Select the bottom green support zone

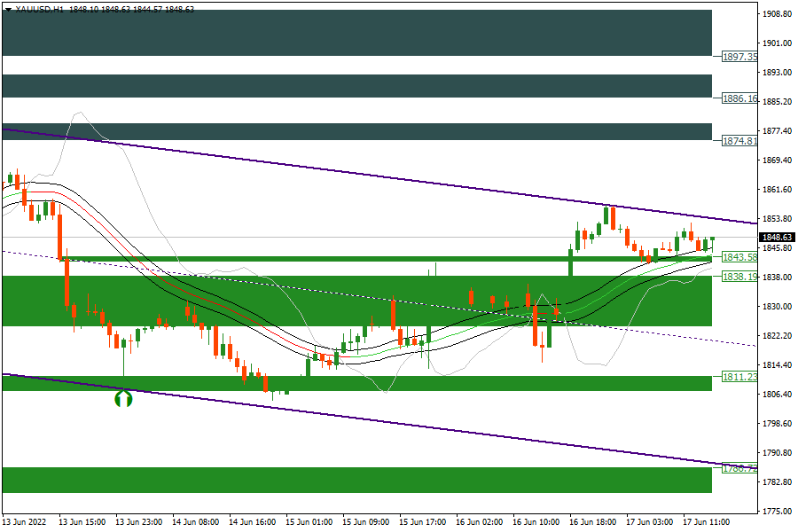click(x=355, y=480)
